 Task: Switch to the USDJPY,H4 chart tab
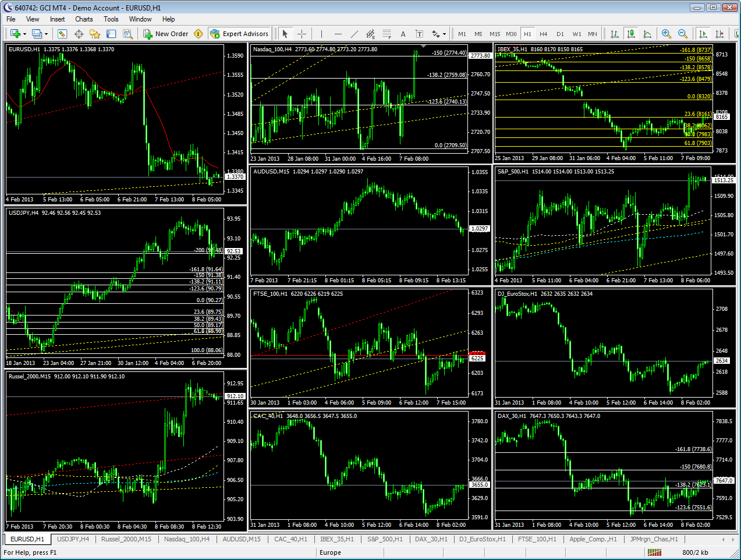click(x=73, y=539)
